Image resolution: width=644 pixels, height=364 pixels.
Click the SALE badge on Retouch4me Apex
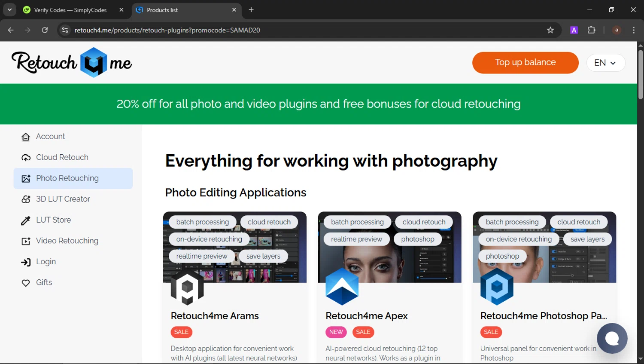coord(363,332)
